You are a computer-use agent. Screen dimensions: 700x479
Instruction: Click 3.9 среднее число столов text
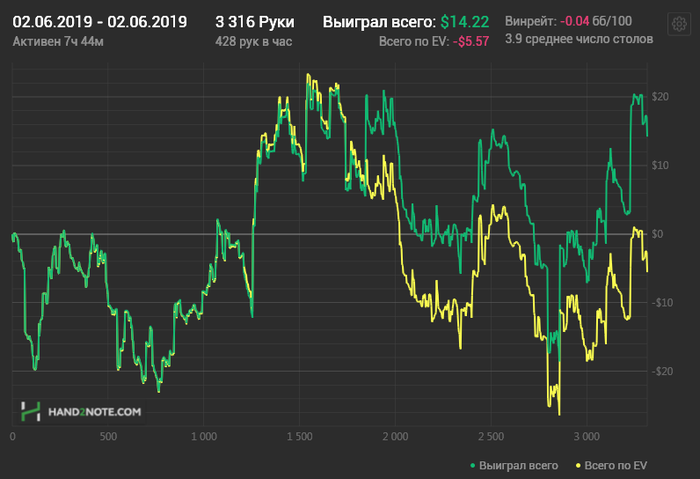579,39
